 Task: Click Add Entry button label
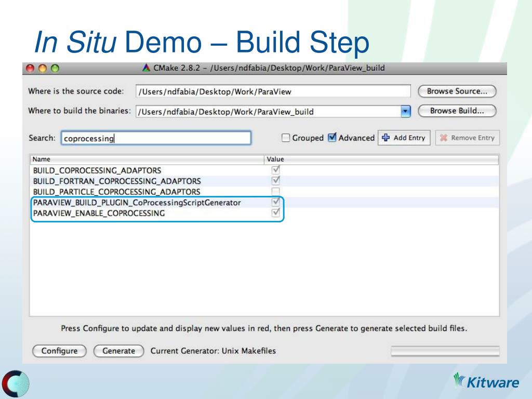409,138
